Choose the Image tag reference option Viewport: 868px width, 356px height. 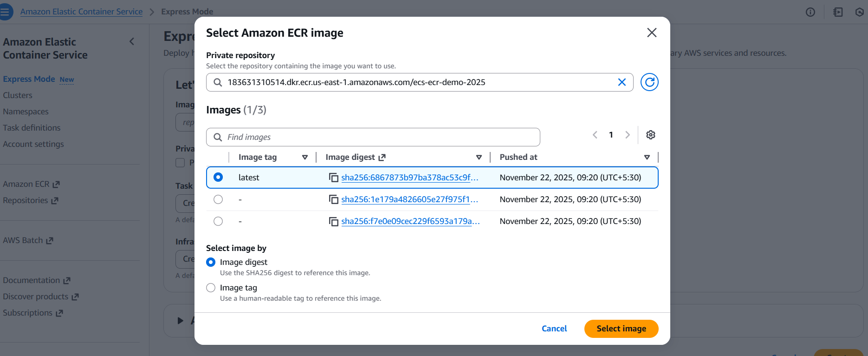click(211, 288)
